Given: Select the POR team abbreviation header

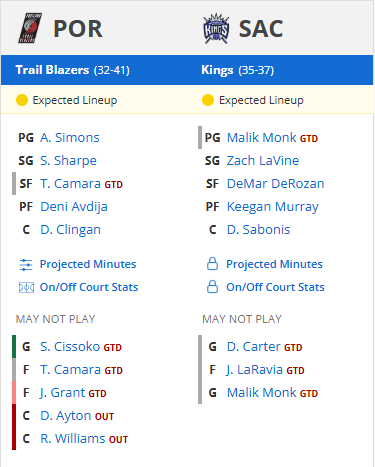Looking at the screenshot, I should coord(78,29).
